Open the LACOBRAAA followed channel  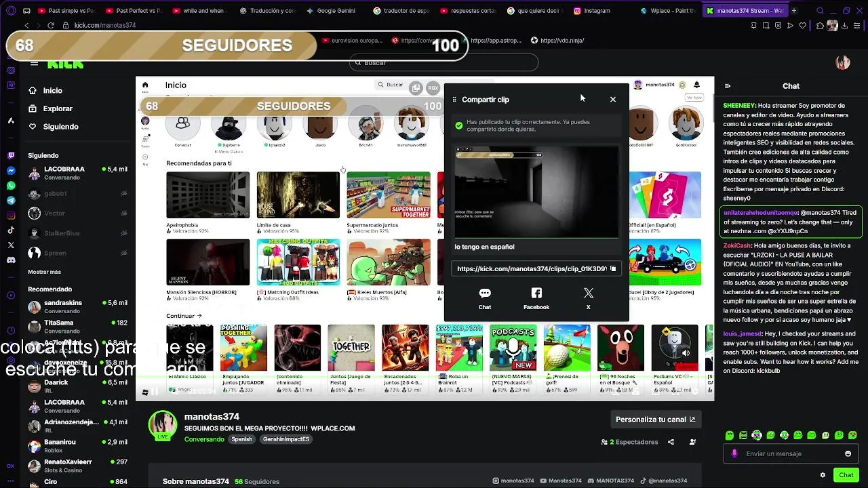click(x=78, y=173)
